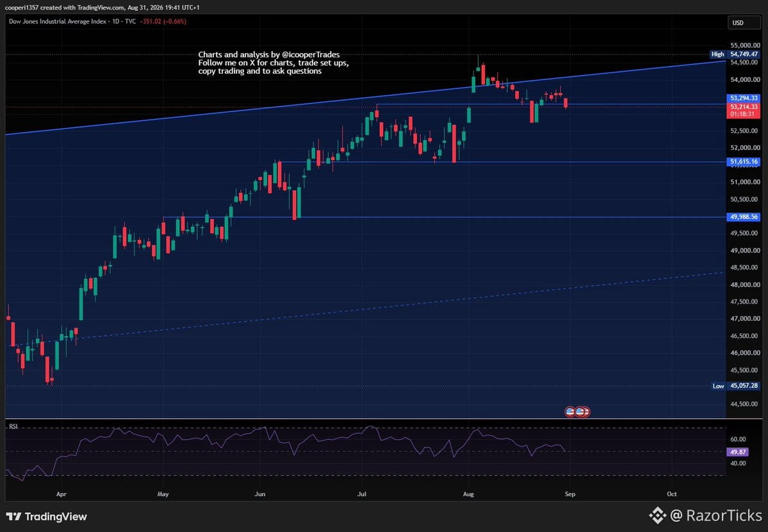Click the 60.00 RSI axis level
The image size is (768, 532).
[x=738, y=439]
